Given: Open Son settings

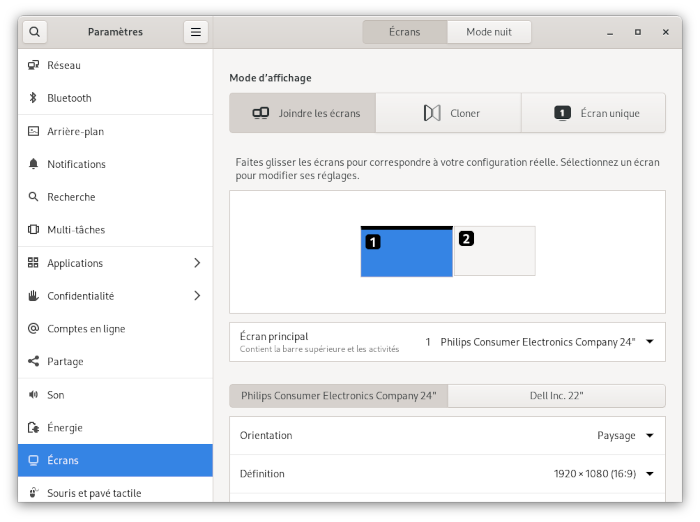Looking at the screenshot, I should [x=115, y=395].
